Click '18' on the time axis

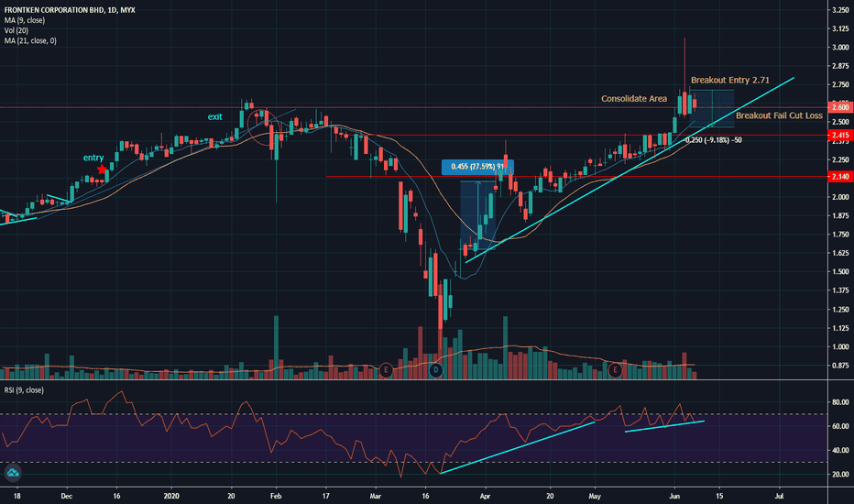(x=16, y=496)
